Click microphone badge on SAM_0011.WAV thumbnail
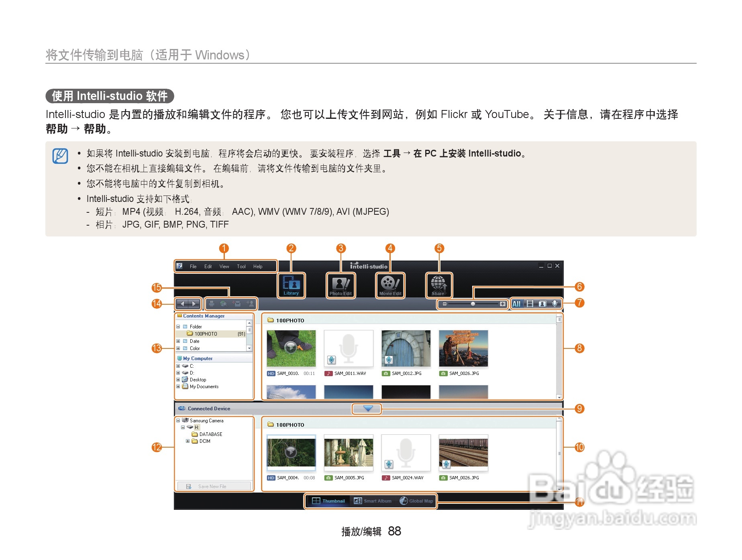742x560 pixels. 331,360
